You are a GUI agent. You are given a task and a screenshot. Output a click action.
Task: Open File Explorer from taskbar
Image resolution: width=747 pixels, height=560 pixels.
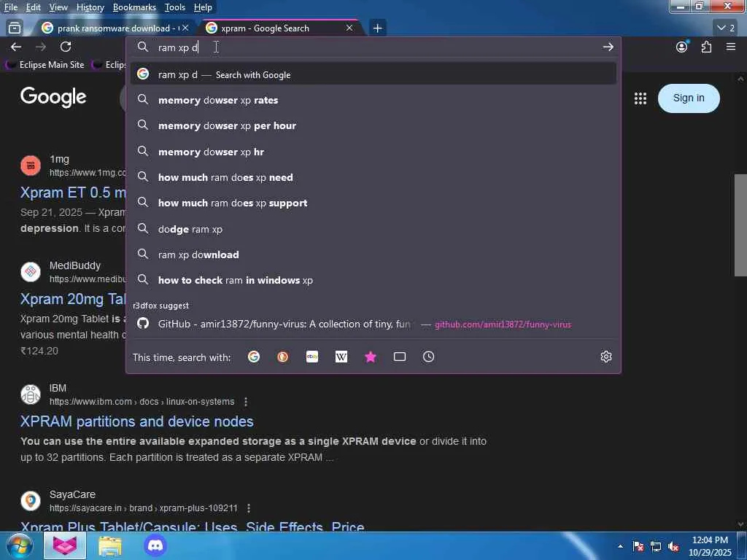[110, 546]
